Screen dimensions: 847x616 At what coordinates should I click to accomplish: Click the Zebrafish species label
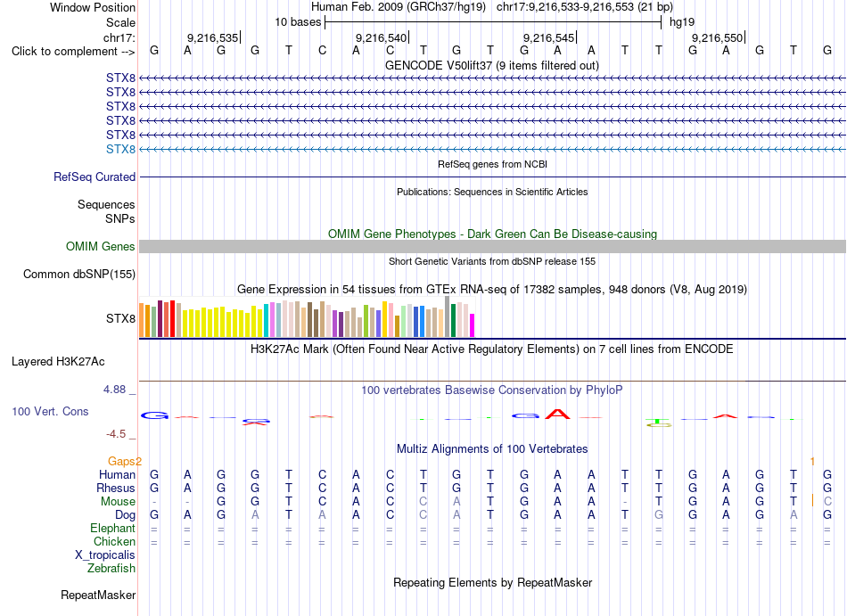coord(111,568)
